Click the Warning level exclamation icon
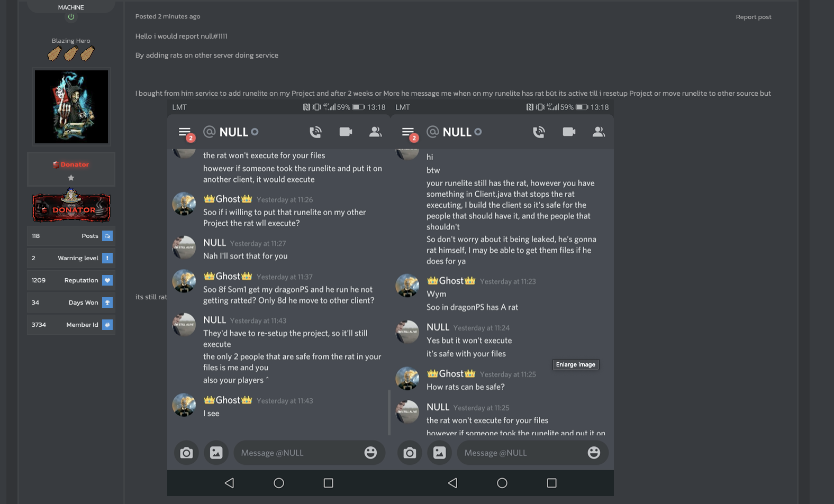 click(x=107, y=258)
